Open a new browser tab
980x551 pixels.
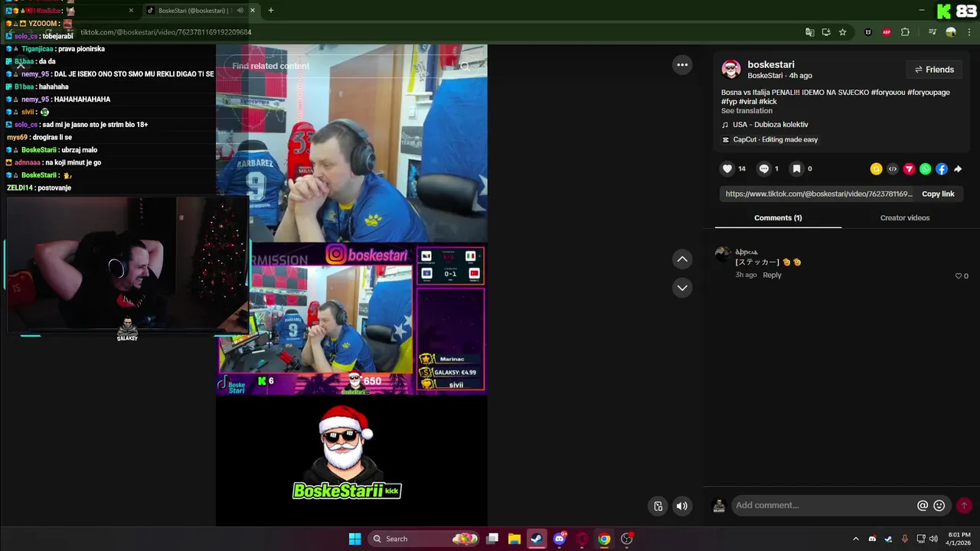coord(270,11)
